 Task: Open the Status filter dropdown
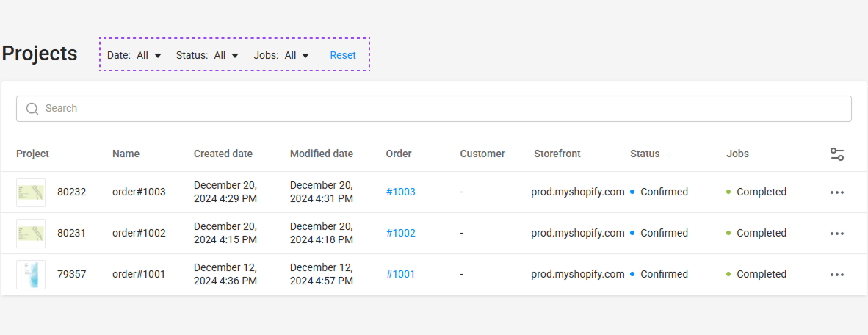pos(207,55)
